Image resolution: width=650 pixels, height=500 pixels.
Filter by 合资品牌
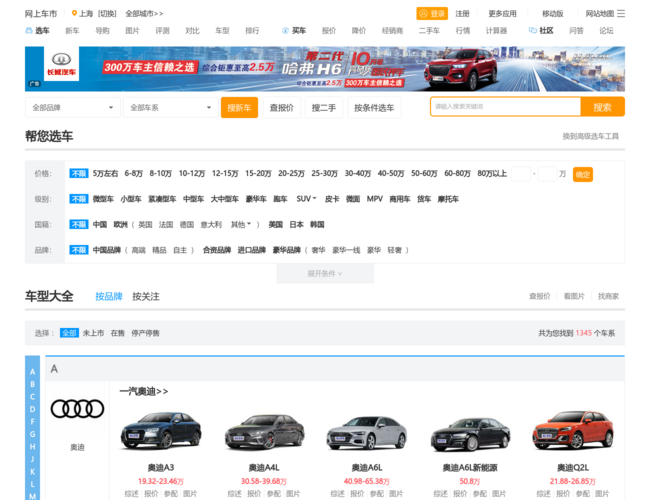[217, 250]
